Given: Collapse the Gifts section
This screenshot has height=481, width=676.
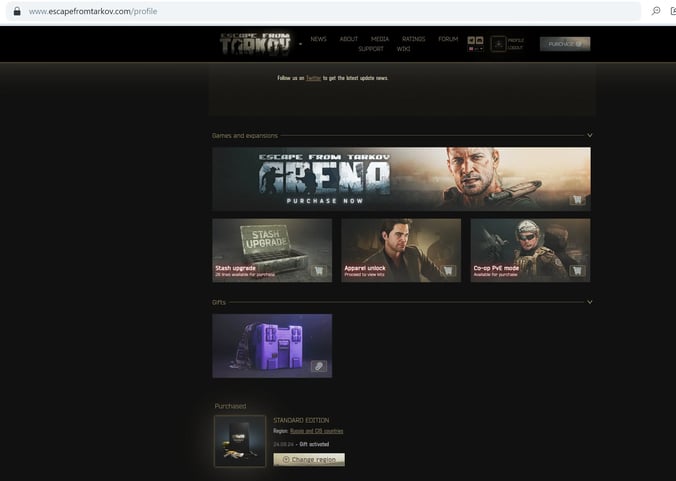Looking at the screenshot, I should (x=589, y=302).
